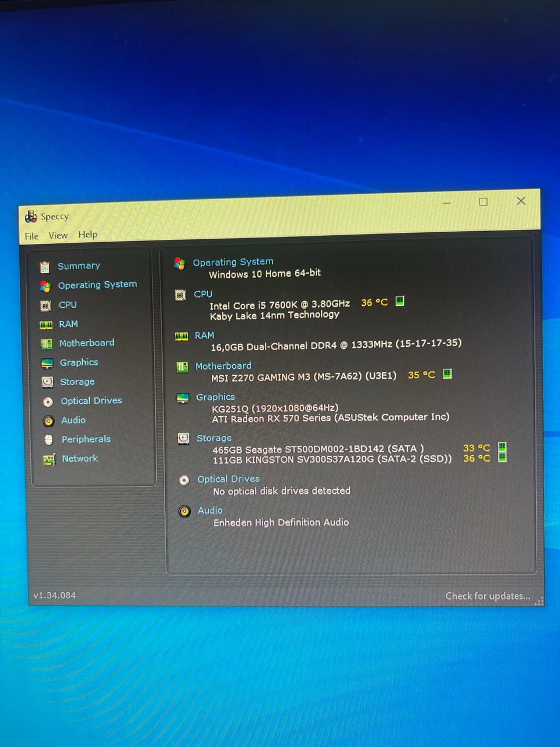Click 'ATI Radeon RX 570 Series' text
Screen dimensions: 560x747
[331, 418]
